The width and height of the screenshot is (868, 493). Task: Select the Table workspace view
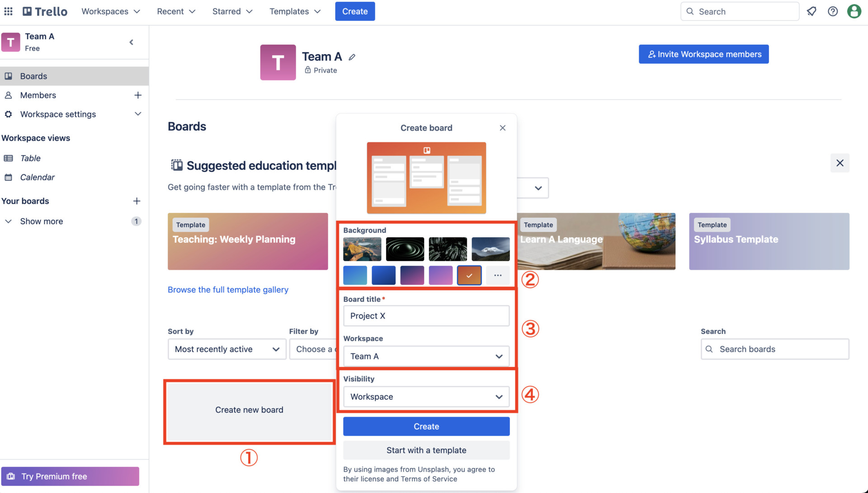tap(30, 158)
